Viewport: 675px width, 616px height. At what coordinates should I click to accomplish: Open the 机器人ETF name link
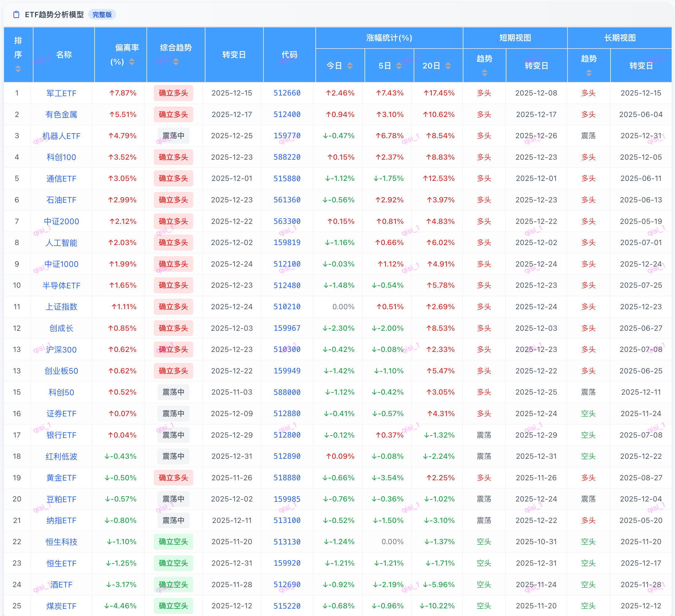[x=61, y=136]
